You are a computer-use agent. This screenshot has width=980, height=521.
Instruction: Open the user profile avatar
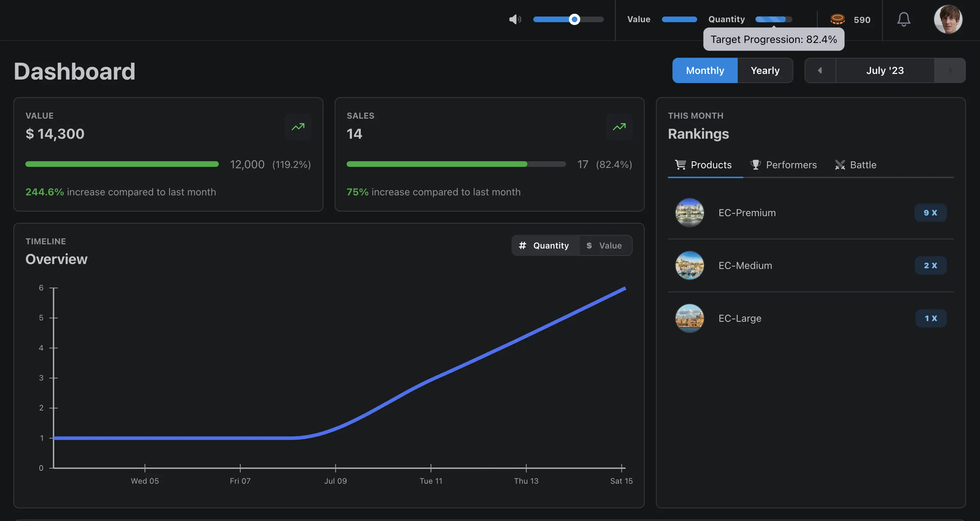(x=948, y=19)
